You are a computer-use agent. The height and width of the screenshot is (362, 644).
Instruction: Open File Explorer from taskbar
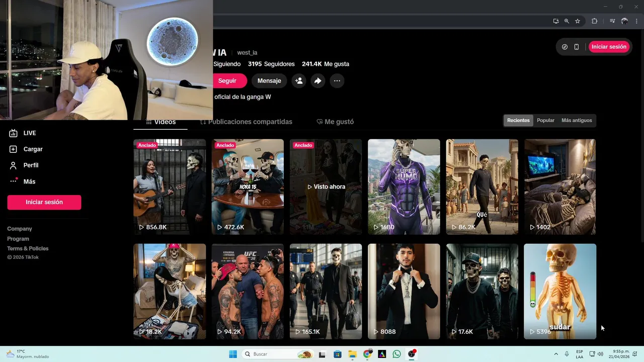coord(352,354)
